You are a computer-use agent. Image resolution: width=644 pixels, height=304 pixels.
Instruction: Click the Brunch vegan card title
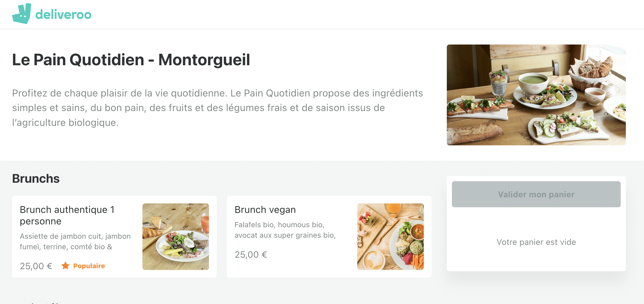click(x=265, y=209)
